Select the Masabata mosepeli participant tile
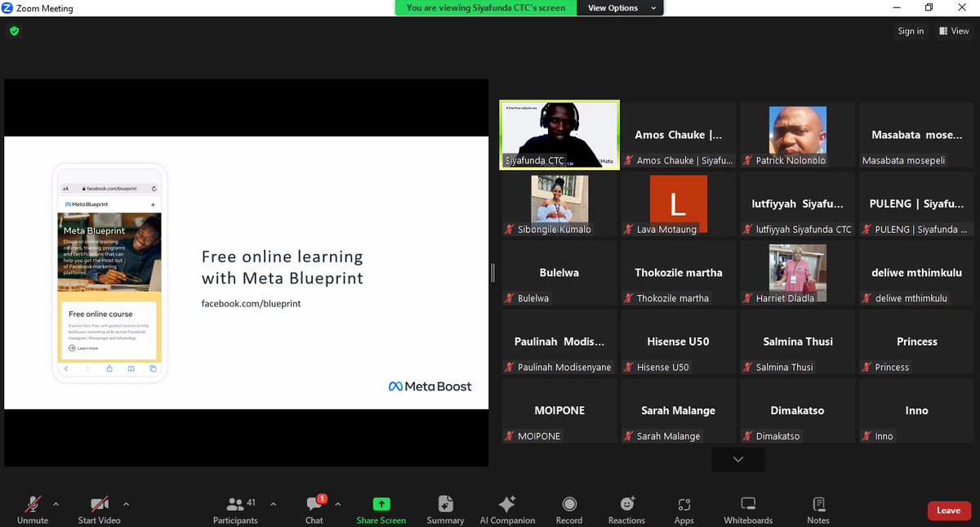The height and width of the screenshot is (527, 980). 916,136
